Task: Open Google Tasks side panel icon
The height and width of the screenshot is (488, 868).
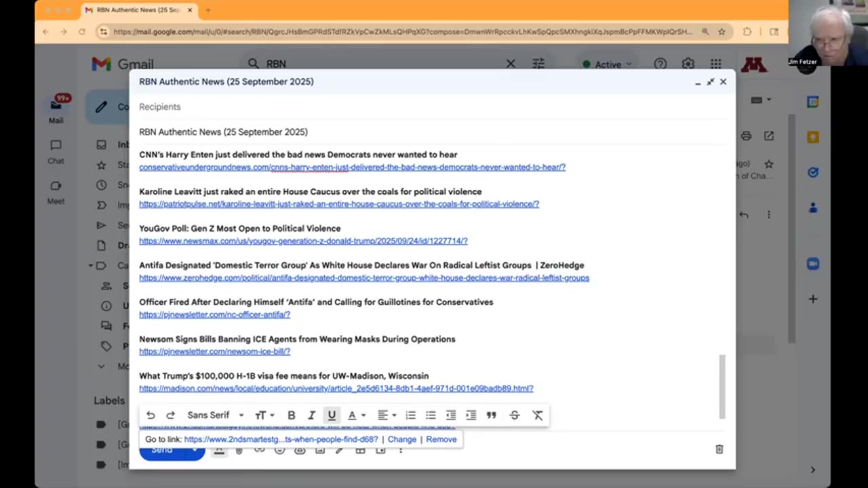Action: click(813, 172)
